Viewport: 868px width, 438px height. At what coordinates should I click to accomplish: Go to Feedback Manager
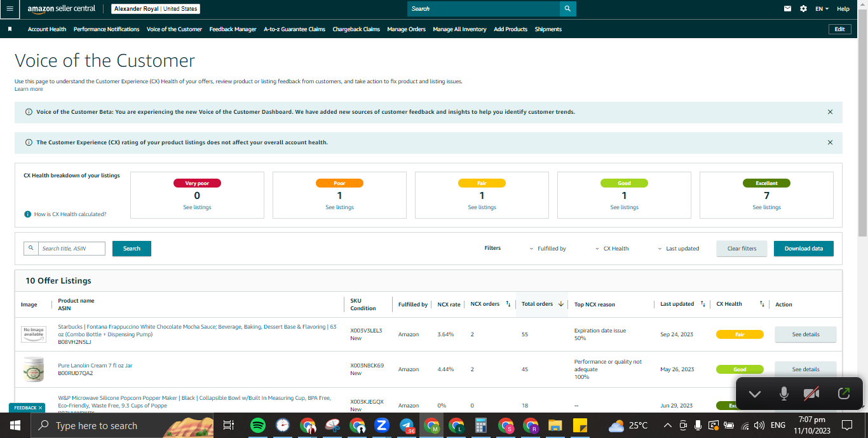point(233,29)
